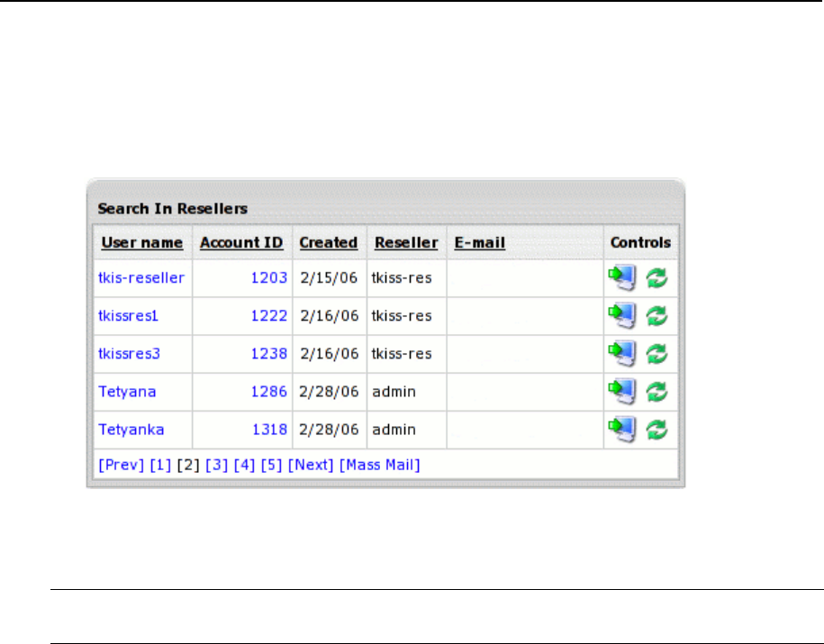Log in as tkissres1 via monitor icon

coord(622,315)
